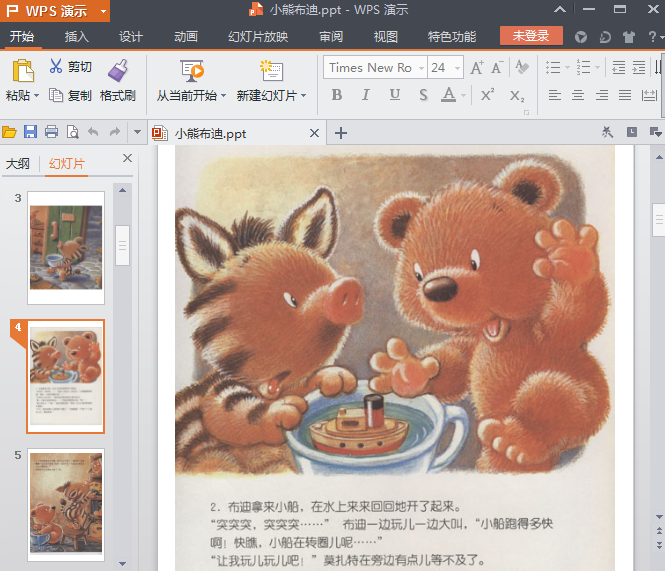Open the skin shirt icon
The image size is (665, 571).
click(629, 37)
